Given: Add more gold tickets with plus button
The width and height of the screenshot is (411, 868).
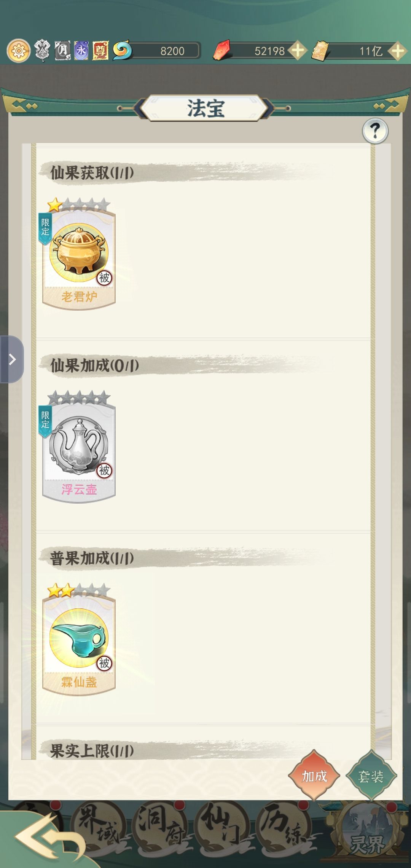Looking at the screenshot, I should coord(398,51).
